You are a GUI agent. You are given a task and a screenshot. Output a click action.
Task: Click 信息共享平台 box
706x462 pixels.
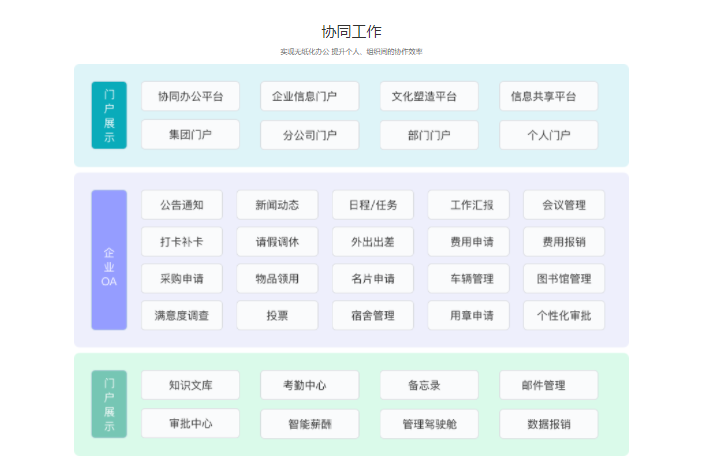pyautogui.click(x=548, y=96)
